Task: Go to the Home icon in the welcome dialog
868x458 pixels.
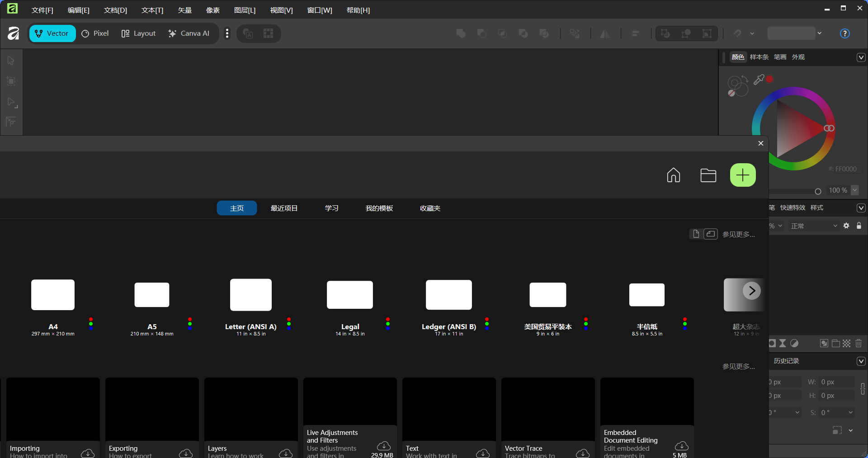Action: click(674, 175)
